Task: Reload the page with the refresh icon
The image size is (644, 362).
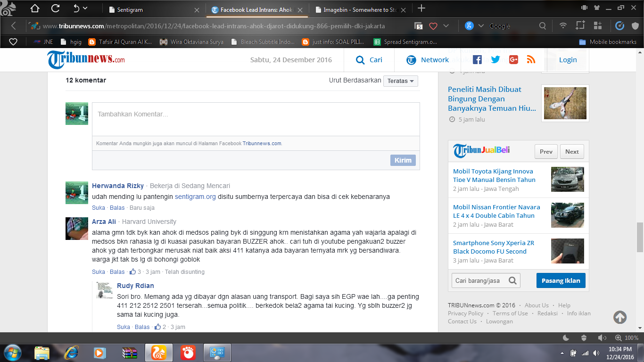Action: point(55,8)
